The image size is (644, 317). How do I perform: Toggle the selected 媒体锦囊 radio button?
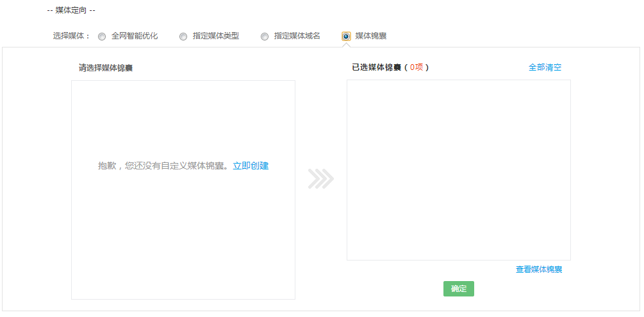tap(346, 37)
